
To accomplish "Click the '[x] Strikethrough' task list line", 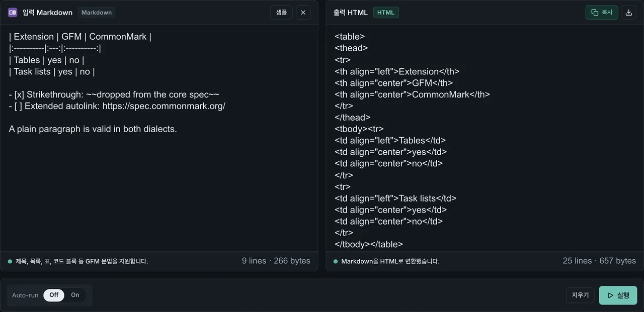I will pos(114,94).
